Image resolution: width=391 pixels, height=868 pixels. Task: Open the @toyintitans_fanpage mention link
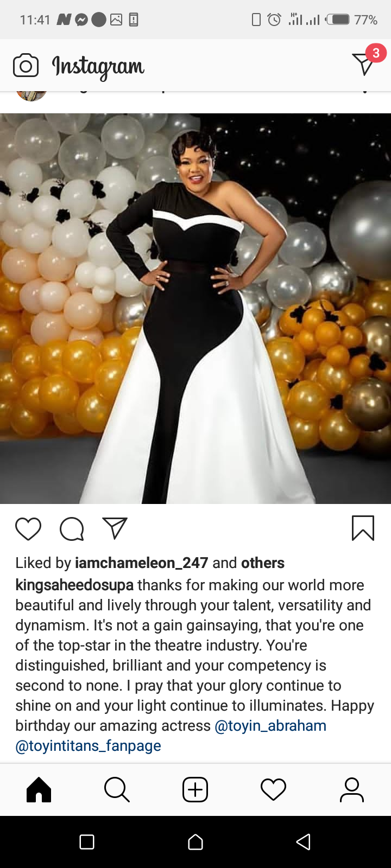point(88,746)
